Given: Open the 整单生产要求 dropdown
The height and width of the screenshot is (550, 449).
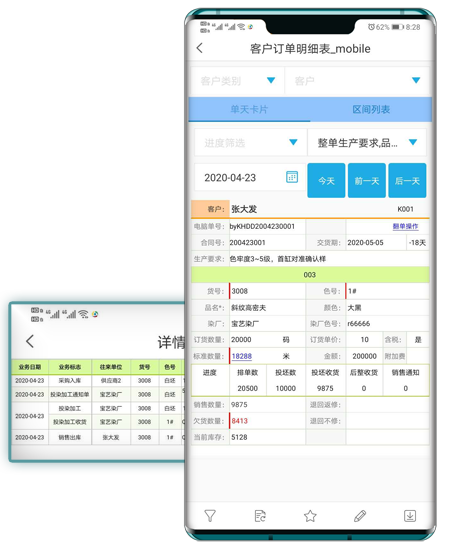Looking at the screenshot, I should coord(367,142).
